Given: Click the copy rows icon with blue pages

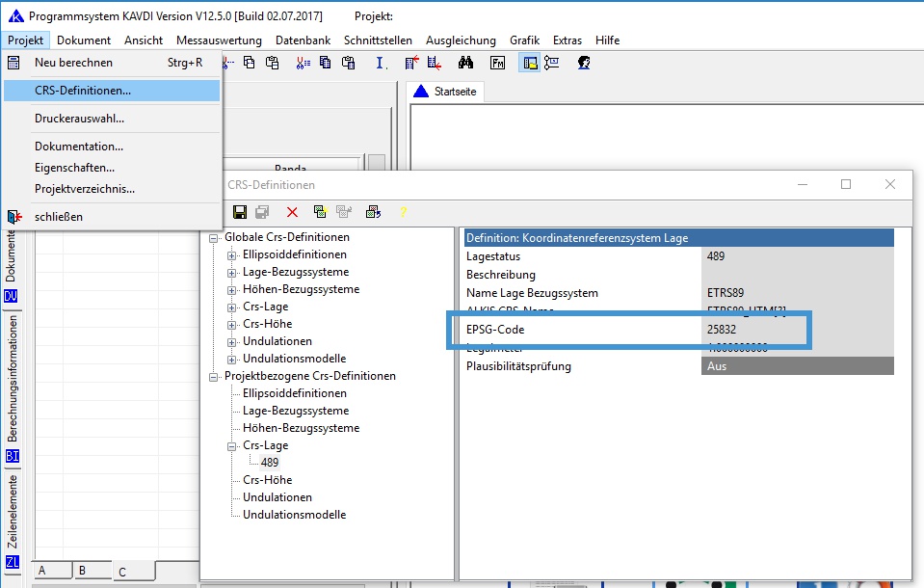Looking at the screenshot, I should point(326,63).
